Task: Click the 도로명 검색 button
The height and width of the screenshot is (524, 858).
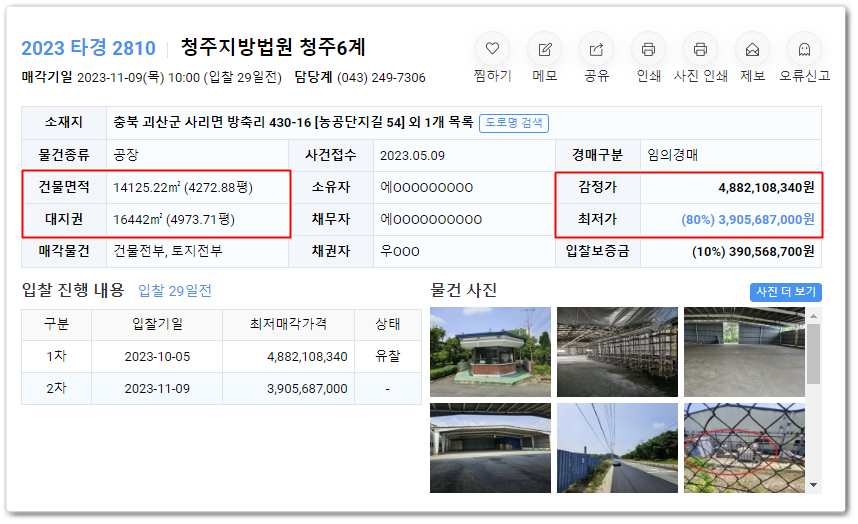Action: tap(514, 123)
